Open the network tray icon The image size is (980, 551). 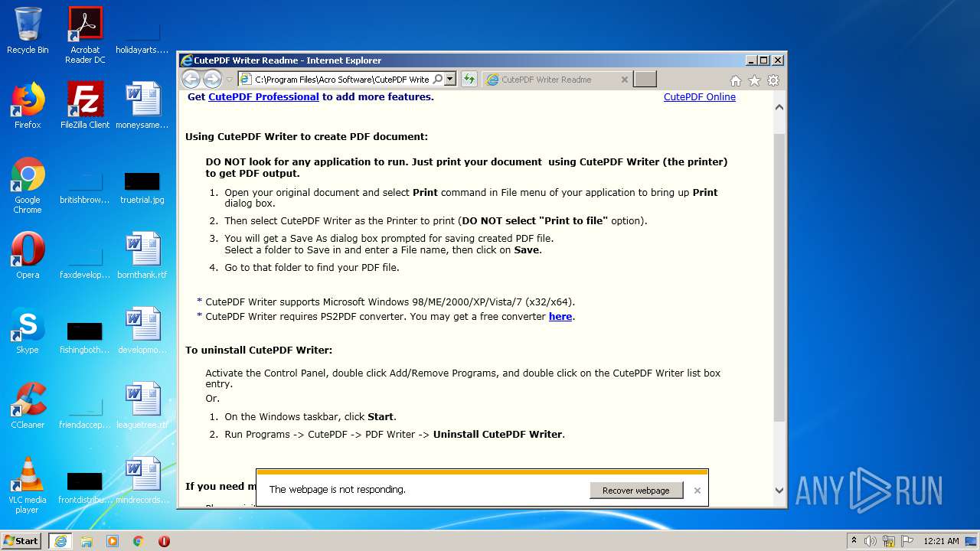point(889,541)
